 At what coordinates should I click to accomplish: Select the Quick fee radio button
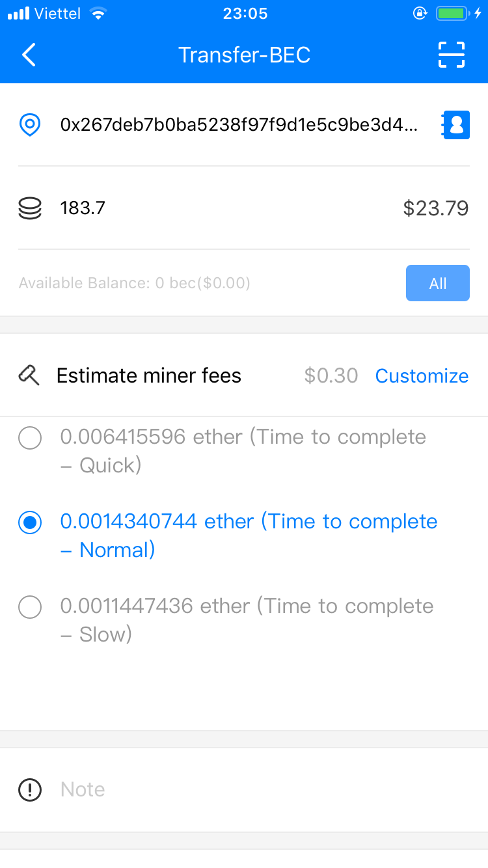[30, 438]
